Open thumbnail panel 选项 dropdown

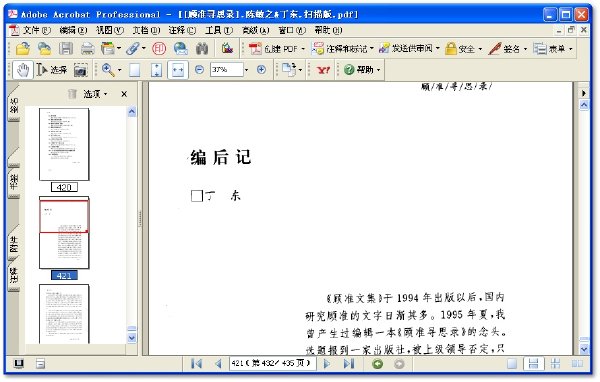pos(95,94)
